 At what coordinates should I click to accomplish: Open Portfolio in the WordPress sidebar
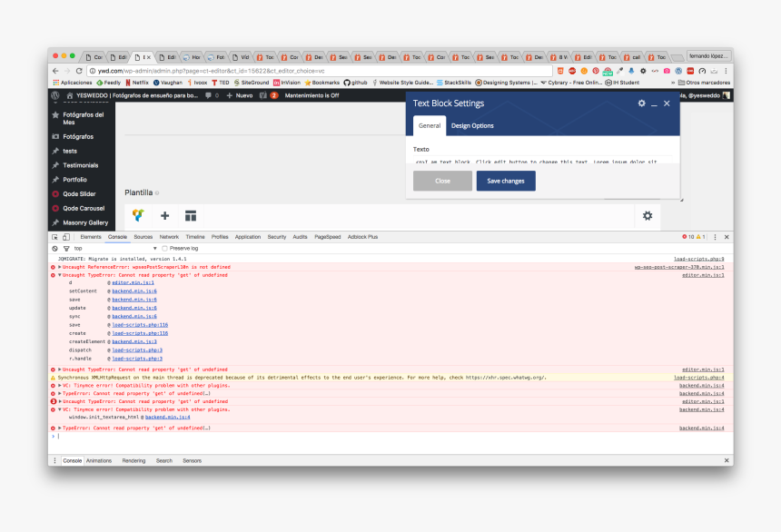[74, 180]
